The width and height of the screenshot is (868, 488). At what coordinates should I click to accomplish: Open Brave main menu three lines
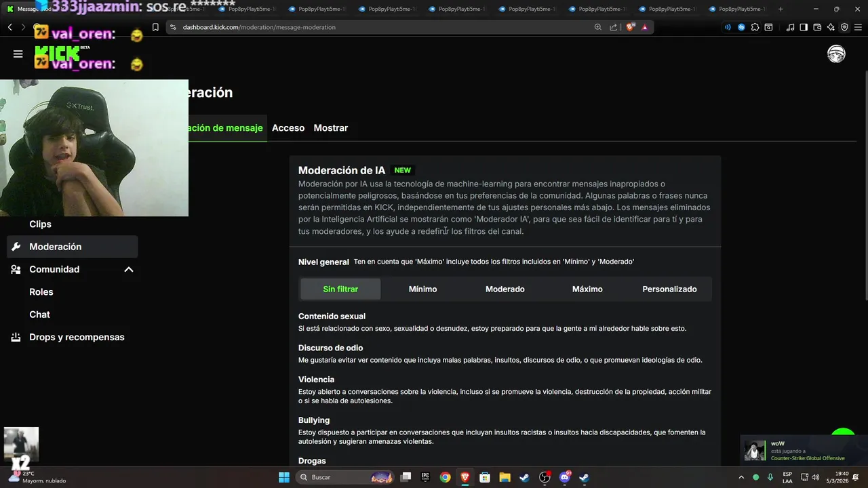(x=858, y=27)
